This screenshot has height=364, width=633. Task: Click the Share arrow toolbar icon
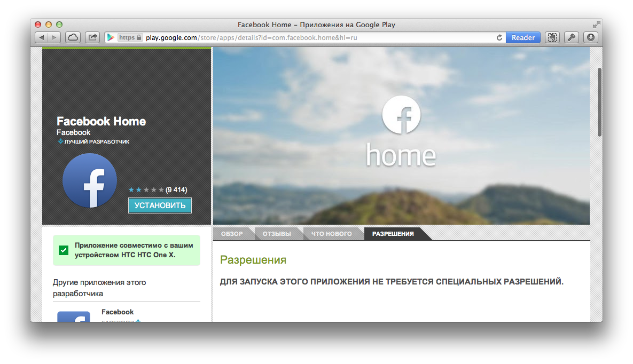coord(93,37)
